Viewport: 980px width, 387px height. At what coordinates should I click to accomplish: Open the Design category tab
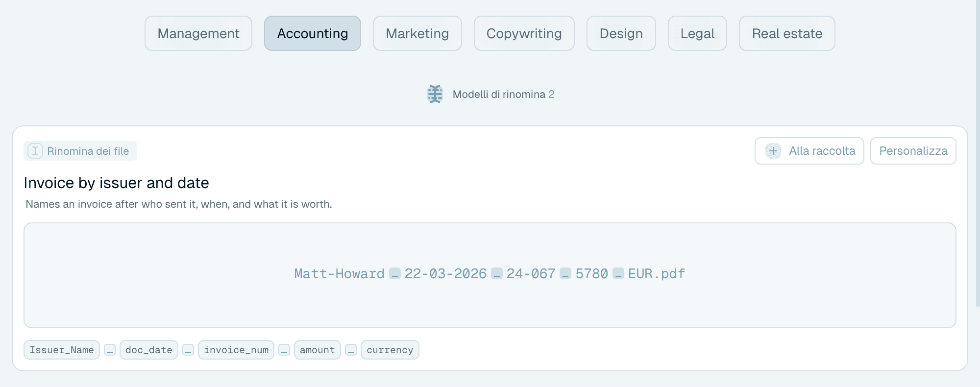pos(621,33)
